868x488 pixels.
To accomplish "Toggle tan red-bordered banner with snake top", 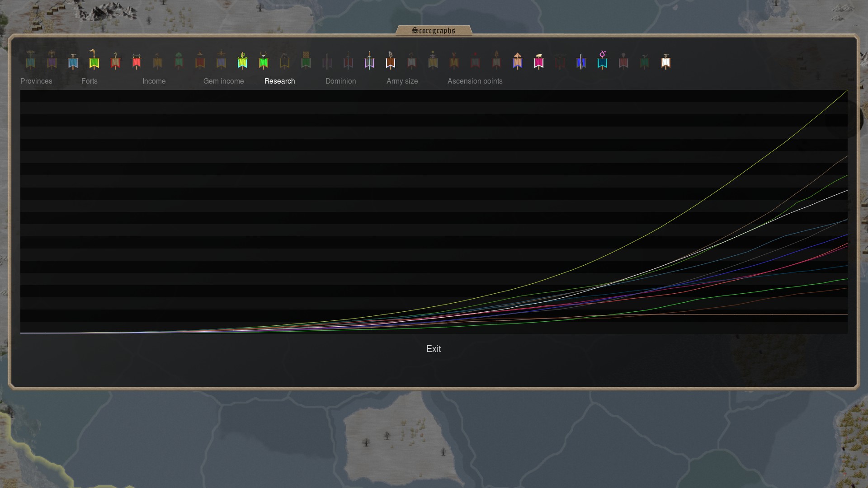I will tap(115, 60).
